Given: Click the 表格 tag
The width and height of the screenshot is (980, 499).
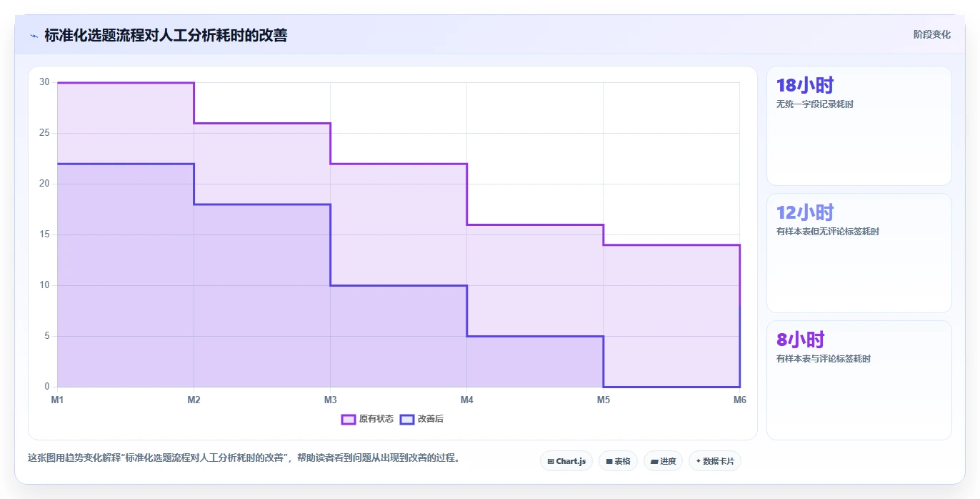Looking at the screenshot, I should (618, 461).
